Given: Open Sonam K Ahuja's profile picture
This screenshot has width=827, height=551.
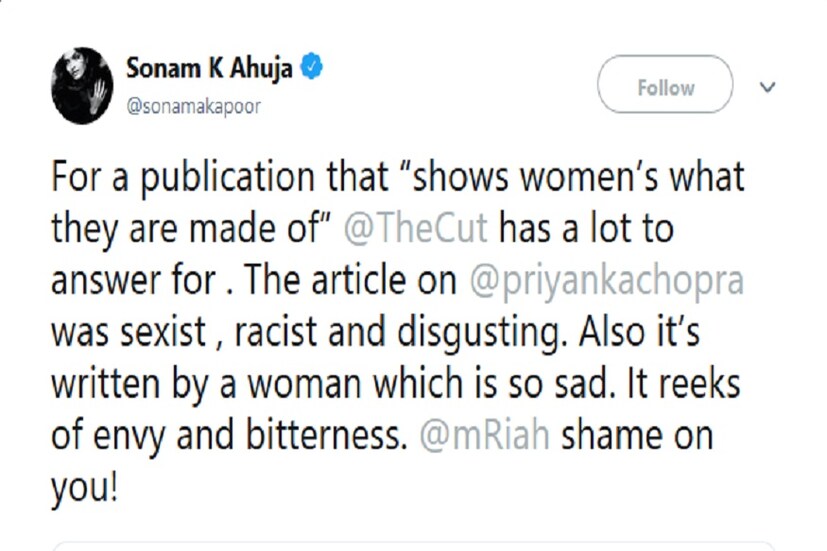Looking at the screenshot, I should [x=81, y=85].
